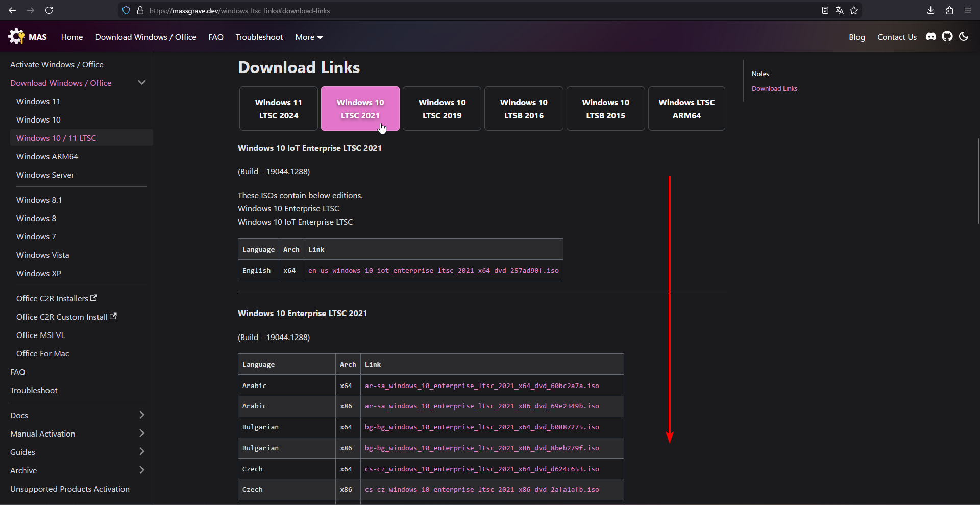Select the Windows 10 LTSC 2019 tab
This screenshot has height=505, width=980.
point(442,109)
